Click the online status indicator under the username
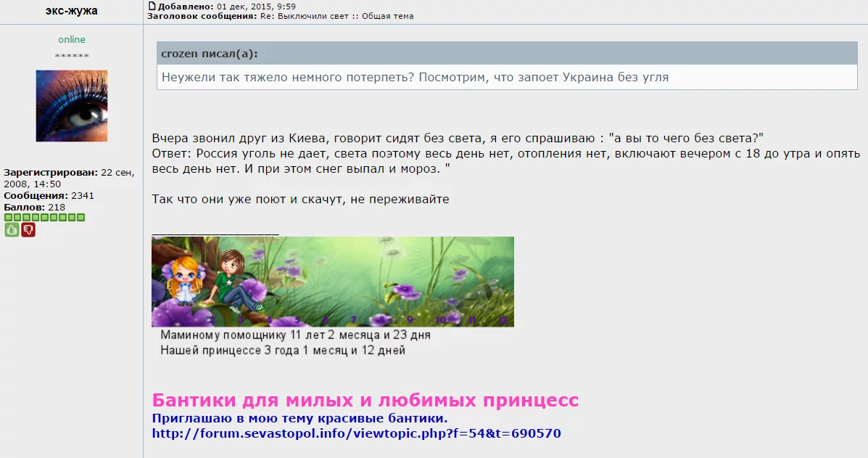Image resolution: width=868 pixels, height=458 pixels. (71, 39)
